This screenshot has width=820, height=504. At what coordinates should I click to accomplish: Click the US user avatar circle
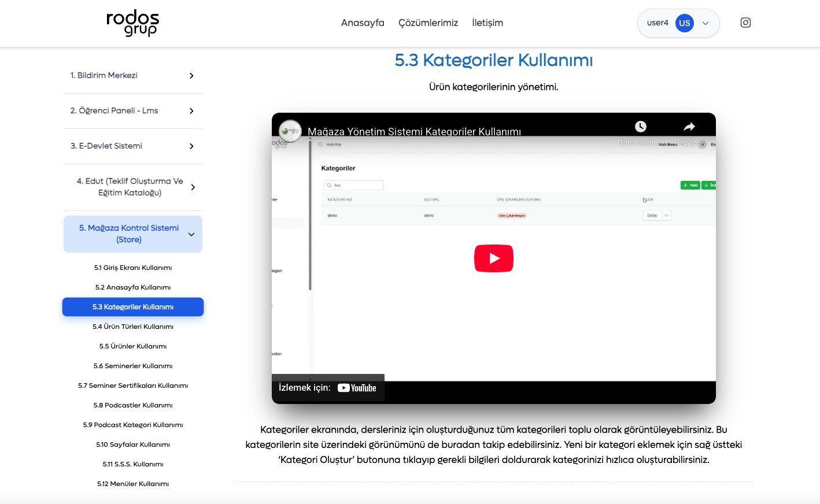tap(684, 23)
